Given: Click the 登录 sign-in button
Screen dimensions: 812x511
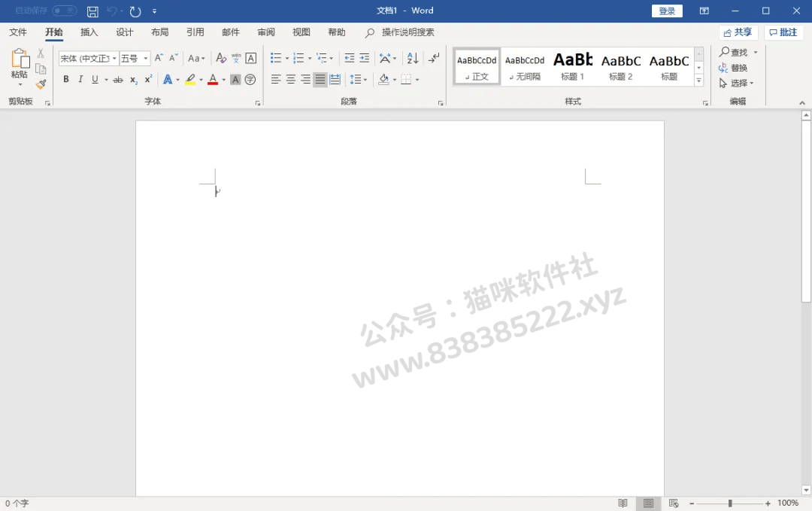Looking at the screenshot, I should point(667,11).
